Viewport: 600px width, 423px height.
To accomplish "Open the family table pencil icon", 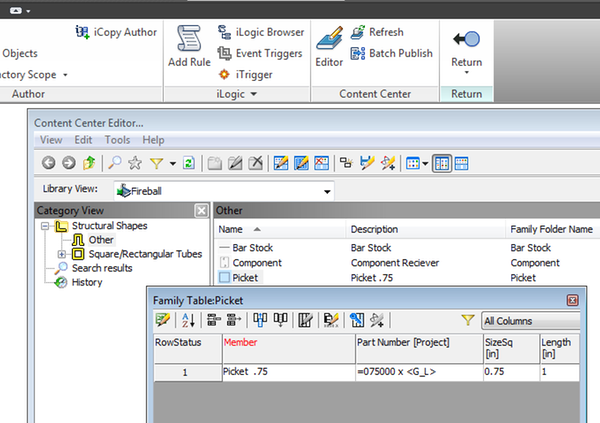I will coord(281,163).
